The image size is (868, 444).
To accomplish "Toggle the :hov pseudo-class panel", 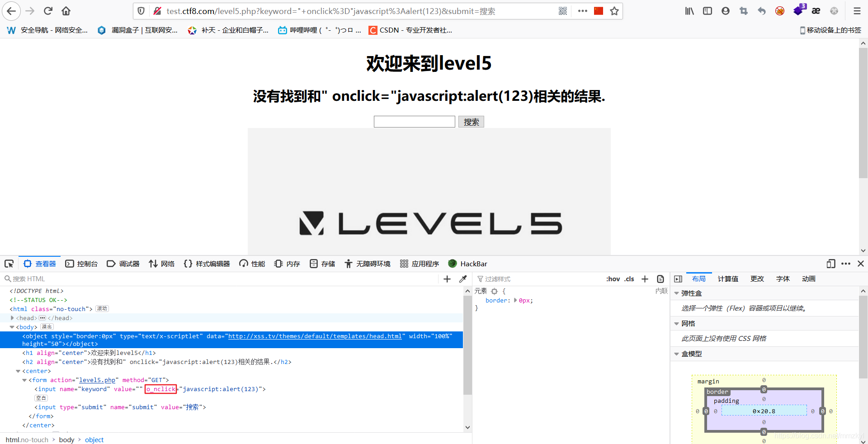I will (613, 279).
